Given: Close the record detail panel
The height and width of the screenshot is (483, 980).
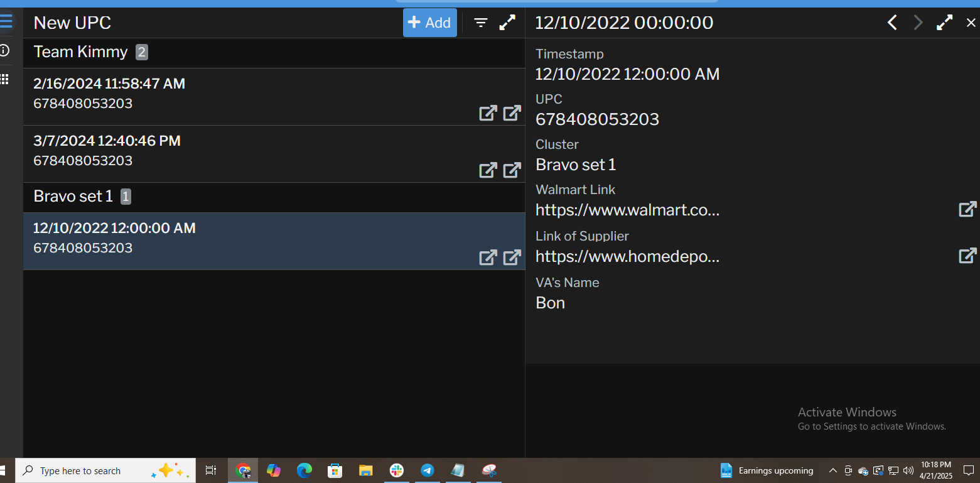Looking at the screenshot, I should 971,23.
